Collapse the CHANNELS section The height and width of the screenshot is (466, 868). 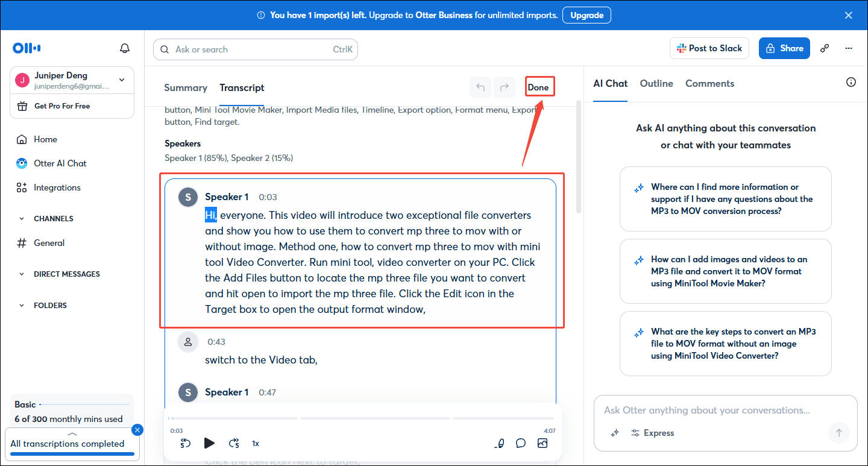click(22, 219)
